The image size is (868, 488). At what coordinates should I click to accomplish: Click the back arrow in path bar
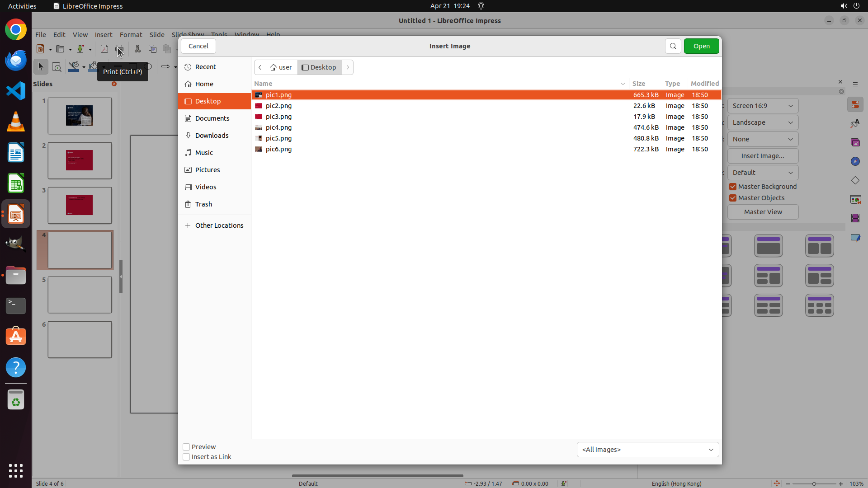[x=260, y=67]
